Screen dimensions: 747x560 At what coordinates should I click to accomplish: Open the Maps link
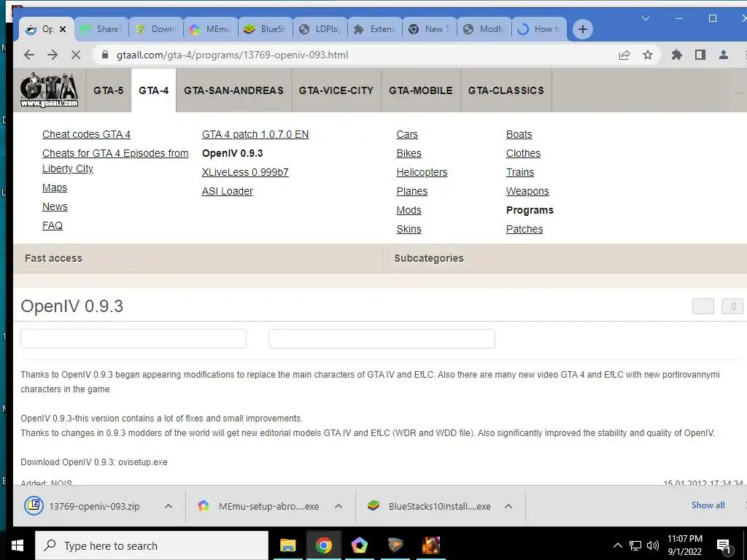[55, 187]
